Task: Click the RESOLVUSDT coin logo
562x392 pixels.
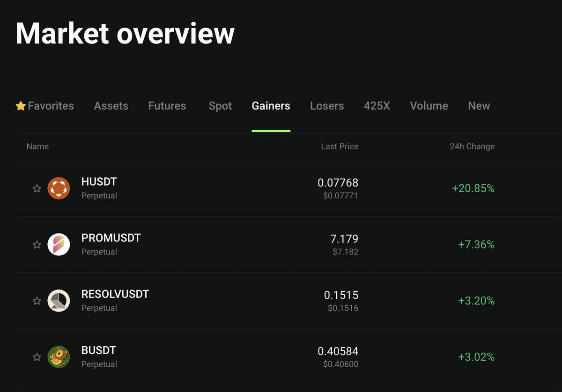Action: pyautogui.click(x=59, y=300)
